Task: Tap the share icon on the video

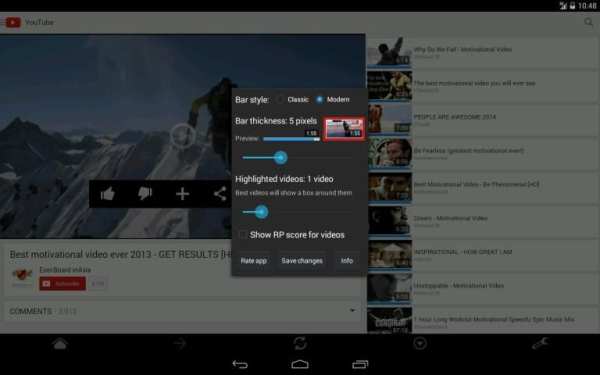Action: [x=220, y=194]
